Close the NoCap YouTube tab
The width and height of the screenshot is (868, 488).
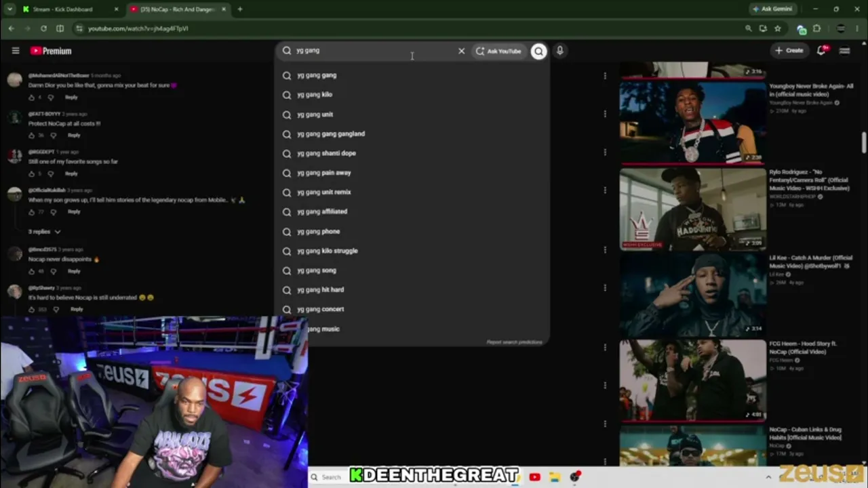click(224, 9)
